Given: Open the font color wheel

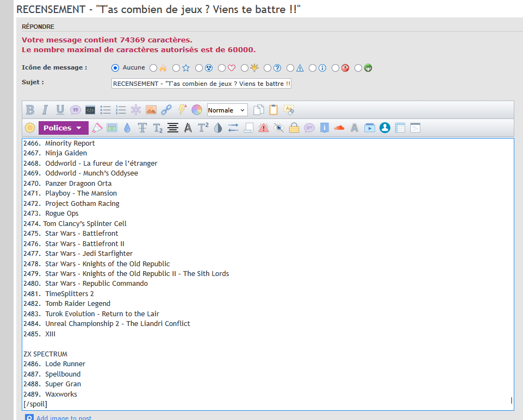Looking at the screenshot, I should 197,110.
